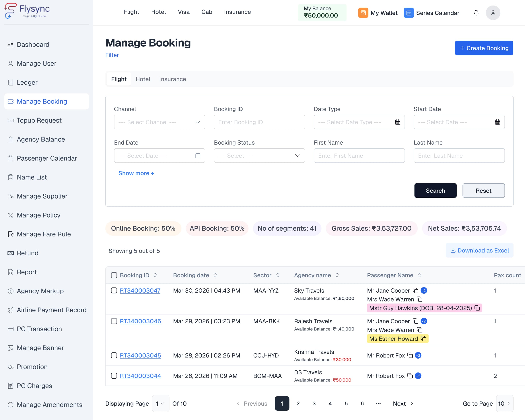This screenshot has width=525, height=420.
Task: Click the orange My Wallet icon
Action: pos(363,13)
